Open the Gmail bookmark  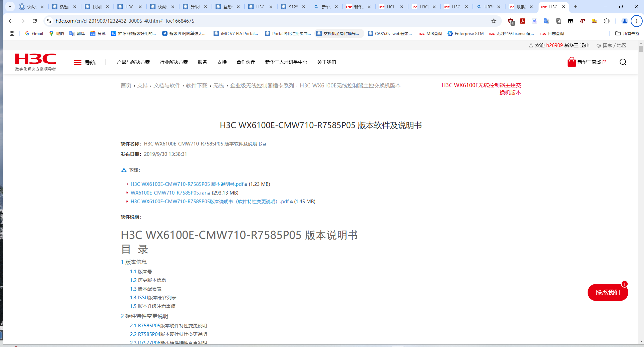34,33
